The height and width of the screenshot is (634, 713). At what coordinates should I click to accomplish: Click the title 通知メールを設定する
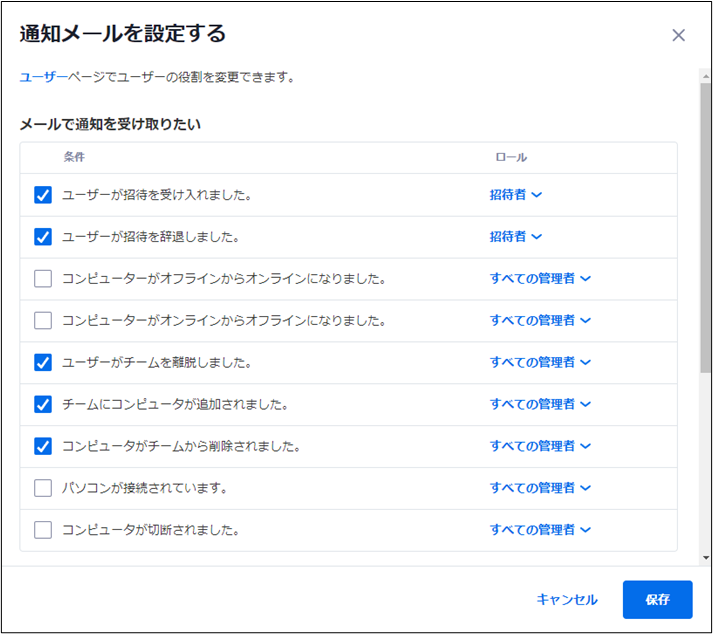123,34
